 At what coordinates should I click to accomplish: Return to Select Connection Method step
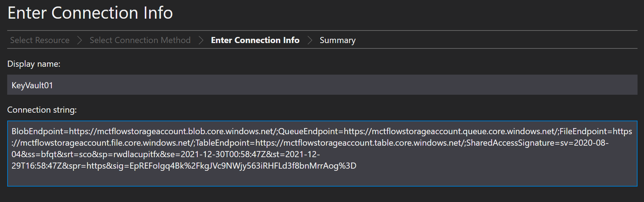[x=140, y=40]
